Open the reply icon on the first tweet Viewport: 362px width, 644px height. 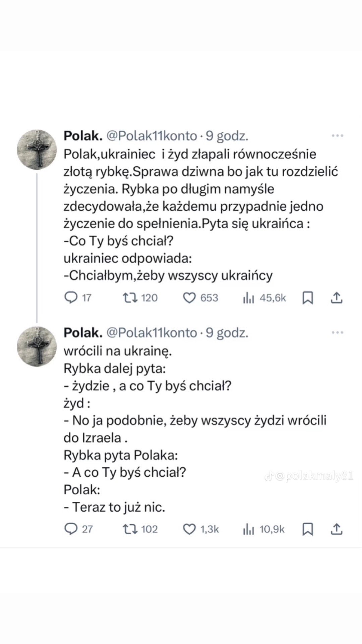(x=71, y=298)
